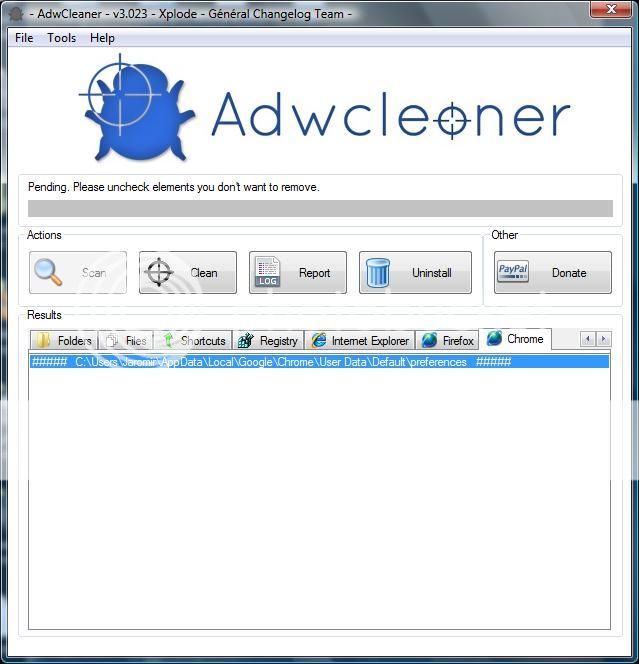Click the app icon in title bar
639x664 pixels.
coord(16,13)
